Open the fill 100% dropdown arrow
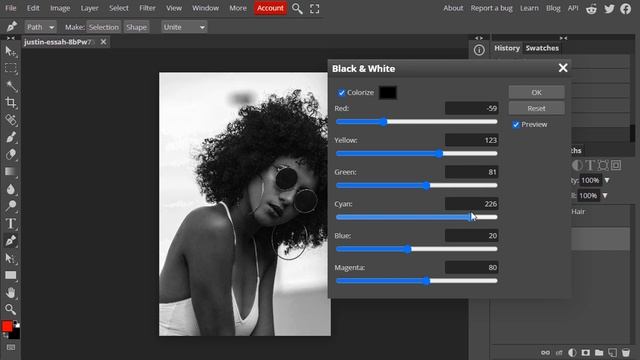This screenshot has height=360, width=640. pyautogui.click(x=605, y=196)
